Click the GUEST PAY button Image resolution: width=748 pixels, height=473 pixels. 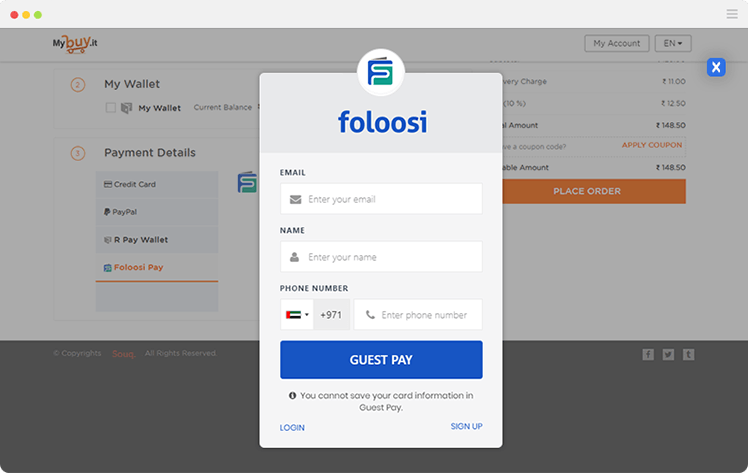pos(381,360)
